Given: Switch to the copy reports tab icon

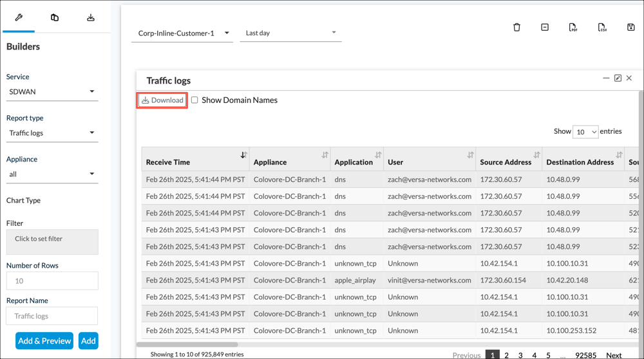Looking at the screenshot, I should click(x=55, y=17).
